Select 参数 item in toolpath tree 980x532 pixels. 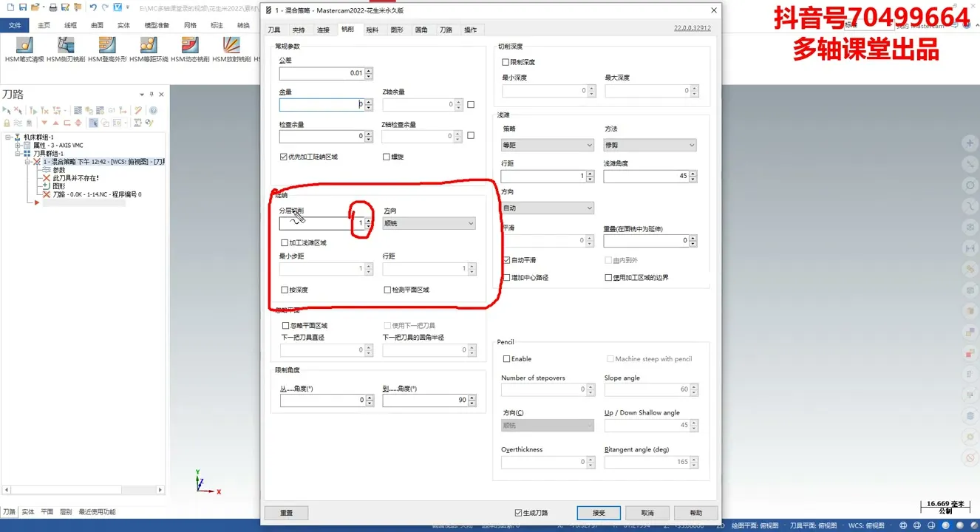[x=59, y=170]
